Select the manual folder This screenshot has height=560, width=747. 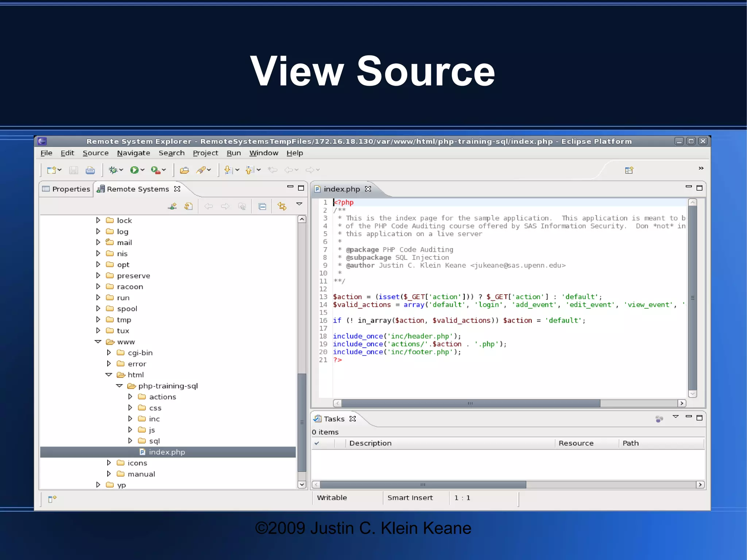[x=142, y=474]
